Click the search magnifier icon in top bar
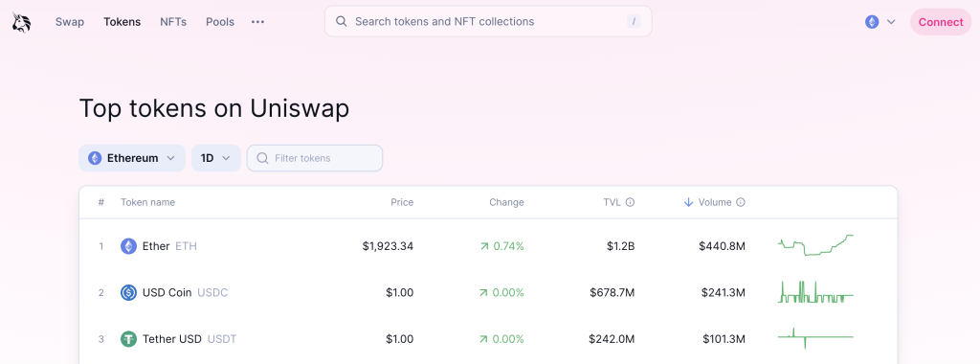The width and height of the screenshot is (980, 364). pos(342,21)
